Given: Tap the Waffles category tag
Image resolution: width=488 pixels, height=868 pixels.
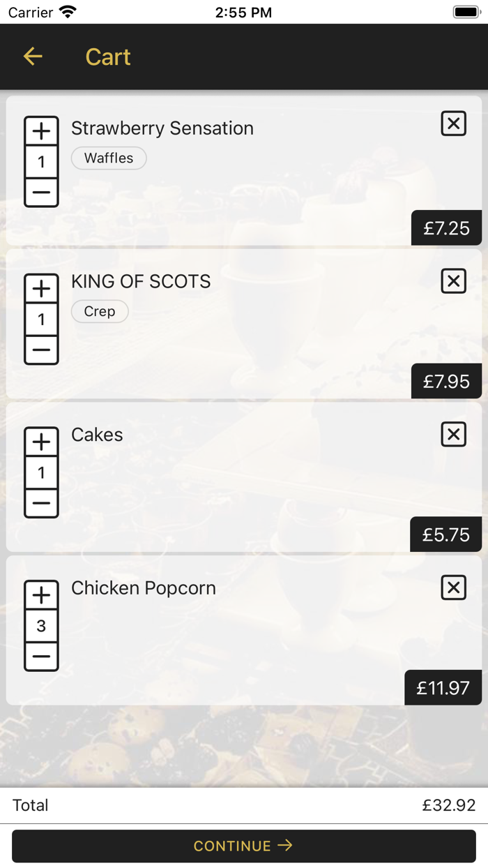Looking at the screenshot, I should (109, 158).
